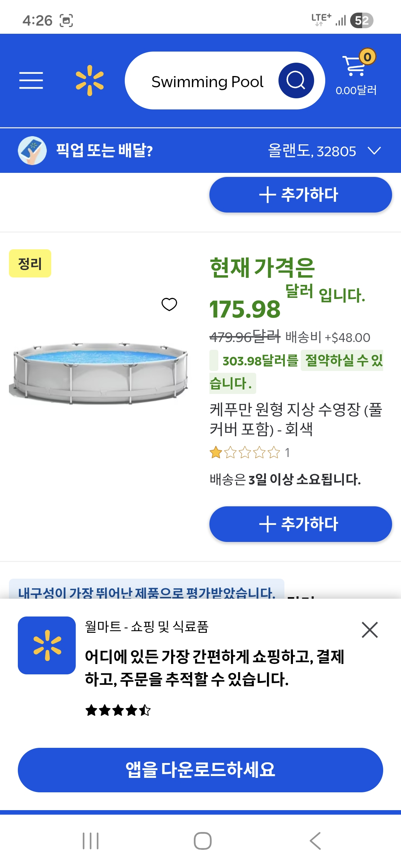Image resolution: width=401 pixels, height=868 pixels.
Task: Open the Kepuman round pool title link
Action: click(296, 419)
